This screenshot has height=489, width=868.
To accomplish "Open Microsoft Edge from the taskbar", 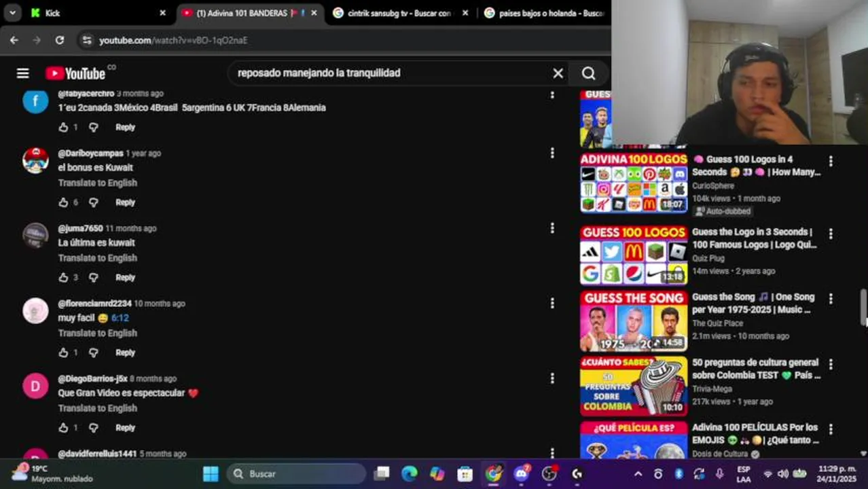I will click(410, 473).
